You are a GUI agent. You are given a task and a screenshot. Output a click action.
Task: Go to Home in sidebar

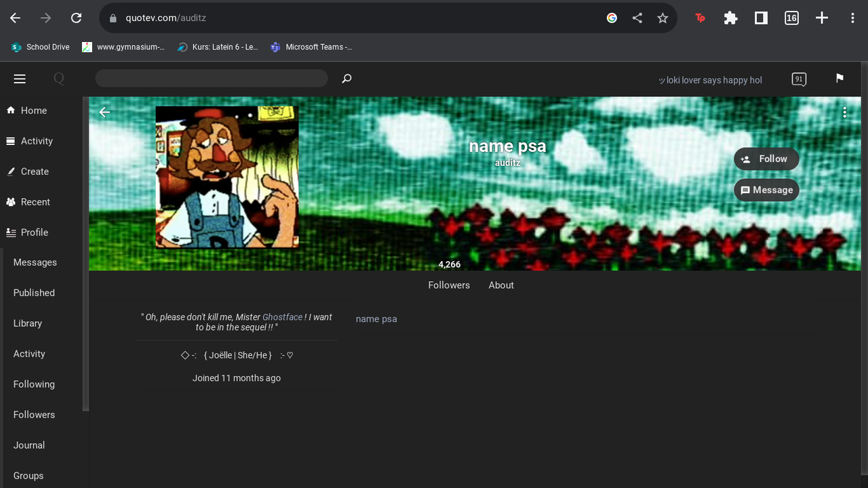(27, 110)
